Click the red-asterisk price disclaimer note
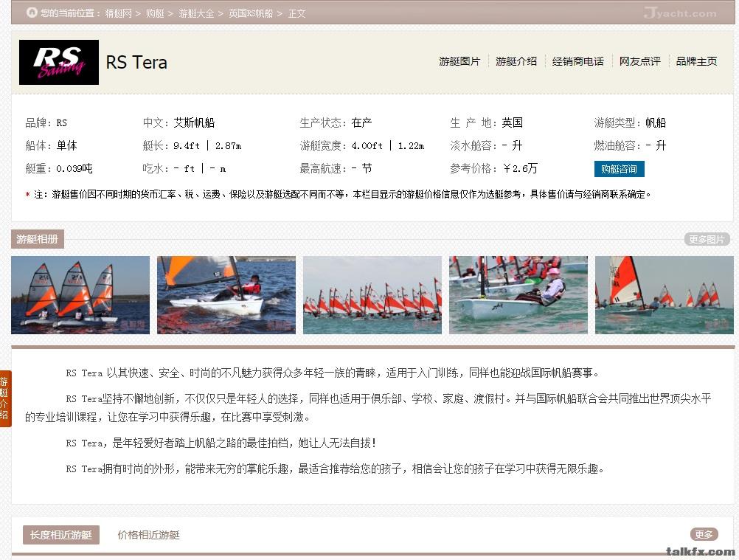 (x=339, y=194)
